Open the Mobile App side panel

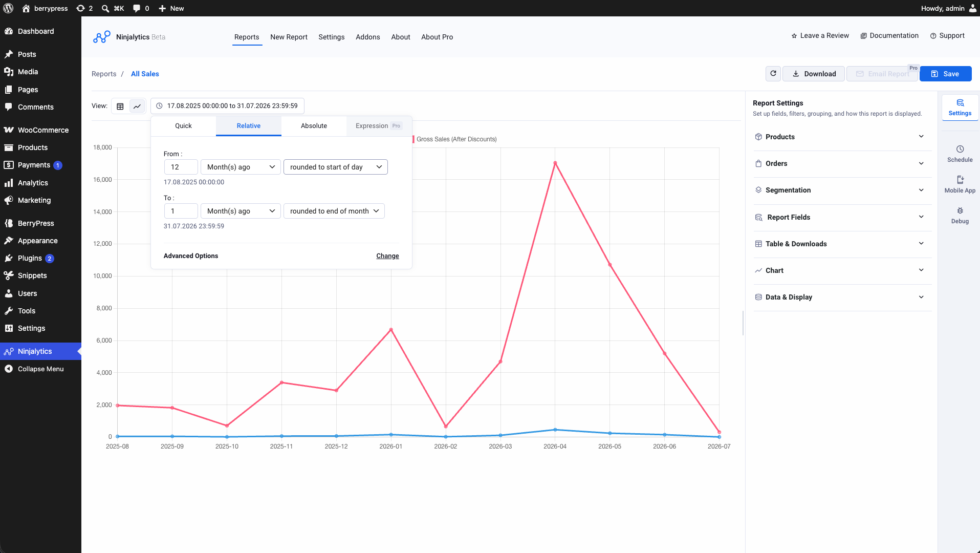point(960,184)
